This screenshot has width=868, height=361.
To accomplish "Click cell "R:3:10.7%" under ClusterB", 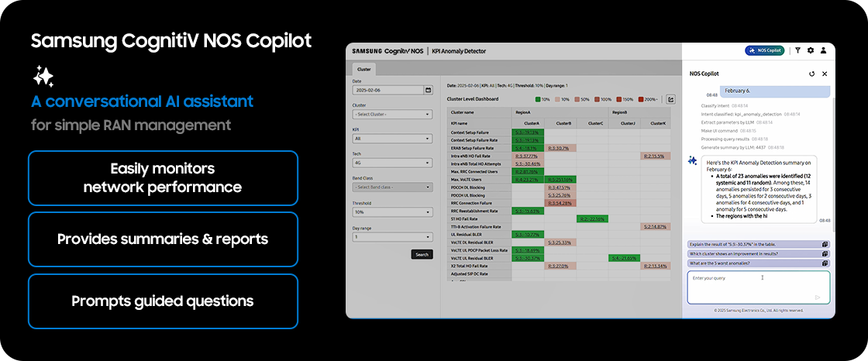I will pos(560,148).
